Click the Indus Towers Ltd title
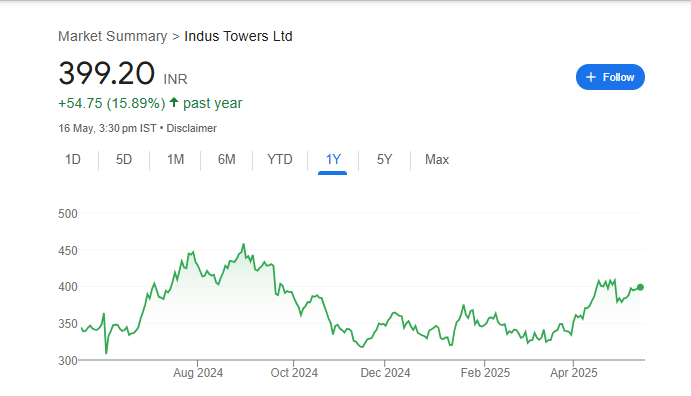691x396 pixels. 238,36
